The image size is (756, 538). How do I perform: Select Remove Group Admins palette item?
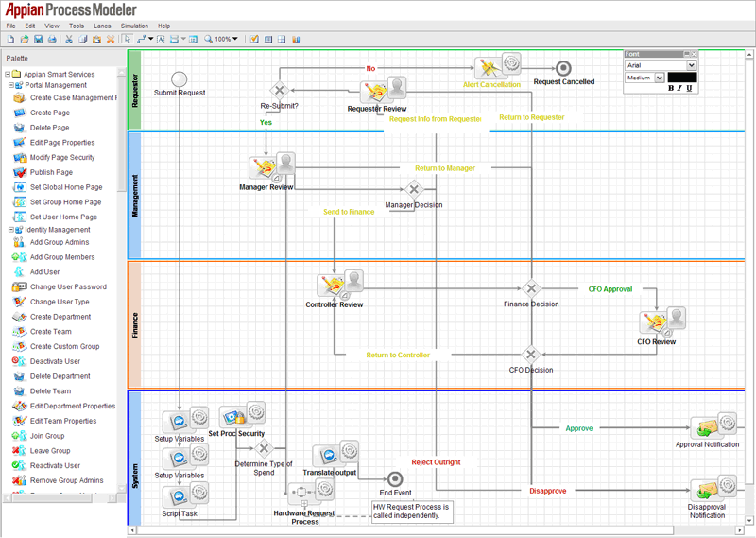click(x=59, y=480)
